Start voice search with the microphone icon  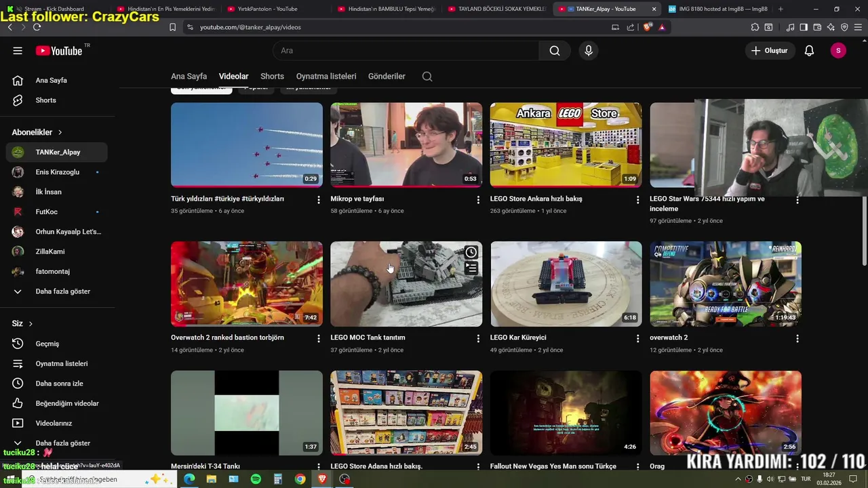pyautogui.click(x=589, y=51)
